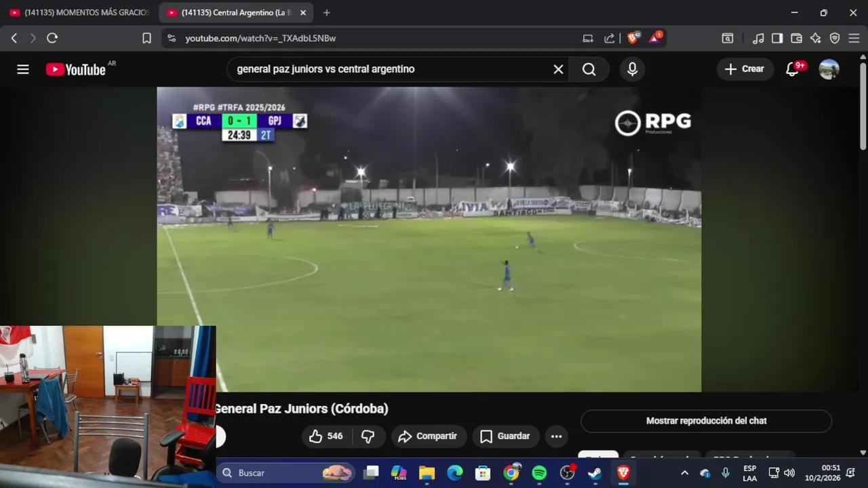This screenshot has height=488, width=868.
Task: Click video title General Paz Juniors (Córdoba)
Action: [302, 409]
